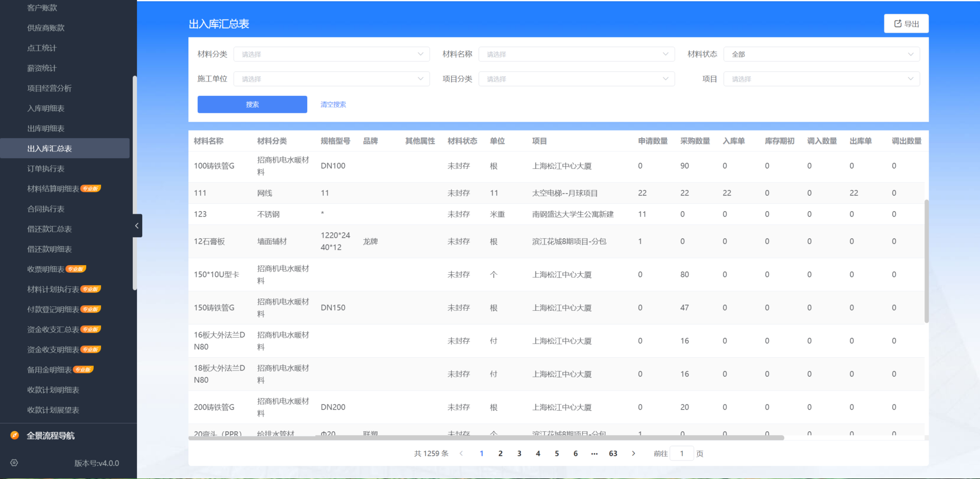Click the settings gear at sidebar bottom

pyautogui.click(x=14, y=463)
